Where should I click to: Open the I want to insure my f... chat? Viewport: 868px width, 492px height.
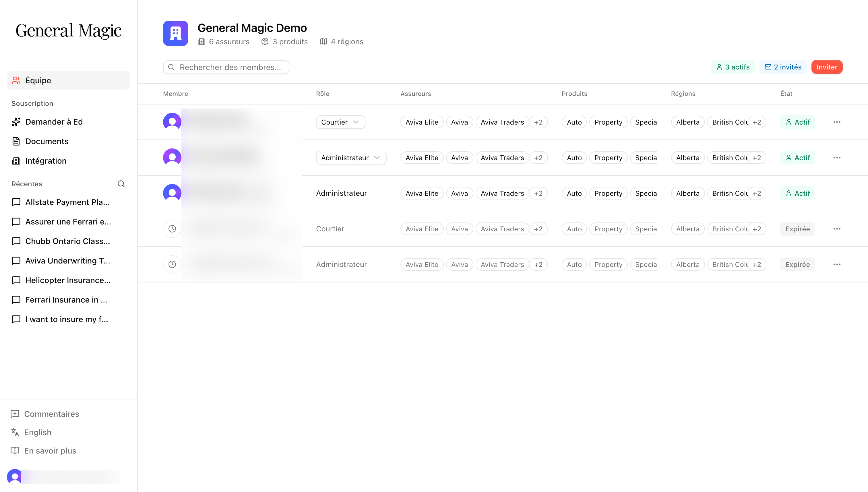[x=68, y=319]
